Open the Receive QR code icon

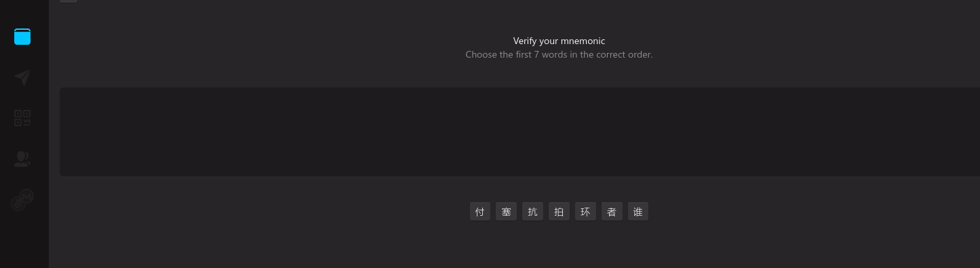coord(22,118)
